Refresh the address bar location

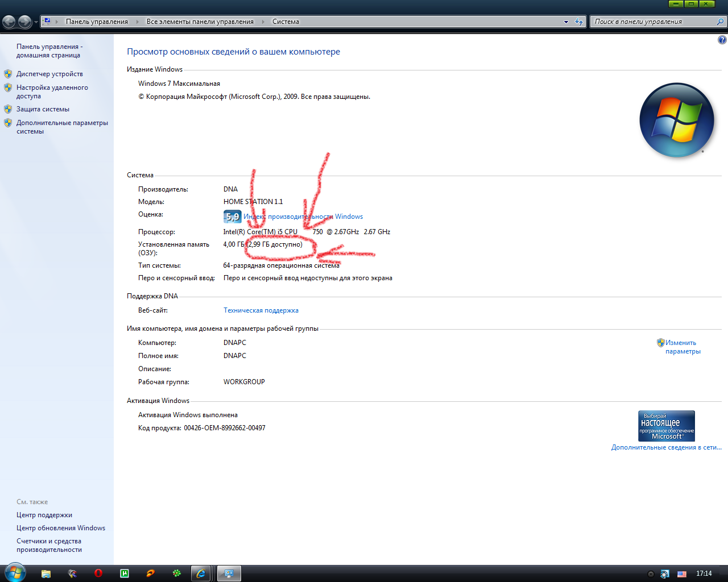[579, 22]
